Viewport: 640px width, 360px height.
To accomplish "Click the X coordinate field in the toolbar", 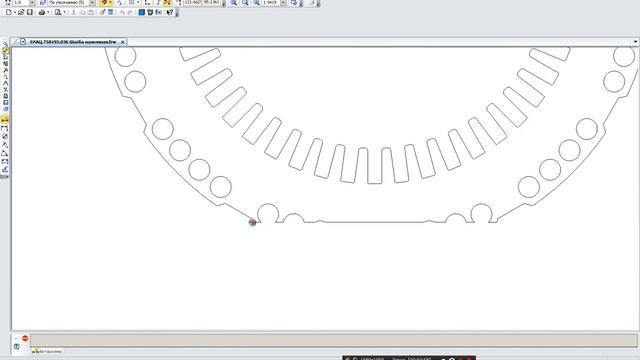I will [192, 2].
